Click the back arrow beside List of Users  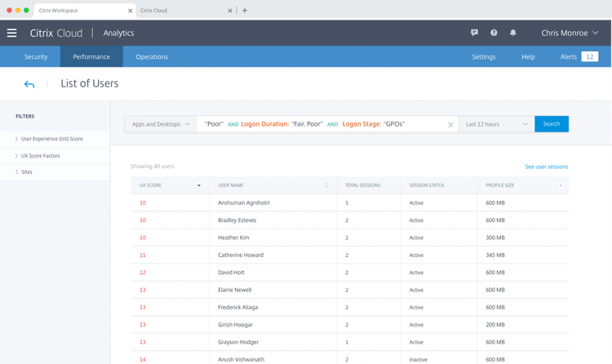(x=29, y=84)
